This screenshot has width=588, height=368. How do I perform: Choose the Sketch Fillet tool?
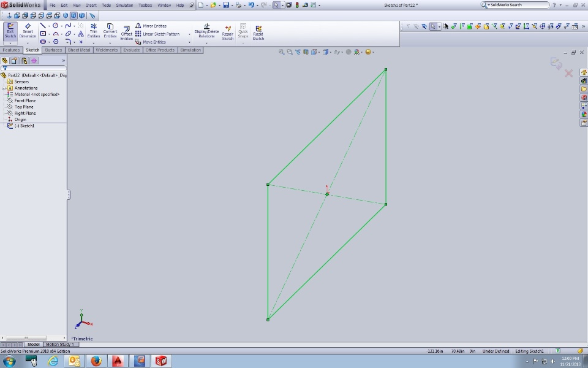pos(68,42)
